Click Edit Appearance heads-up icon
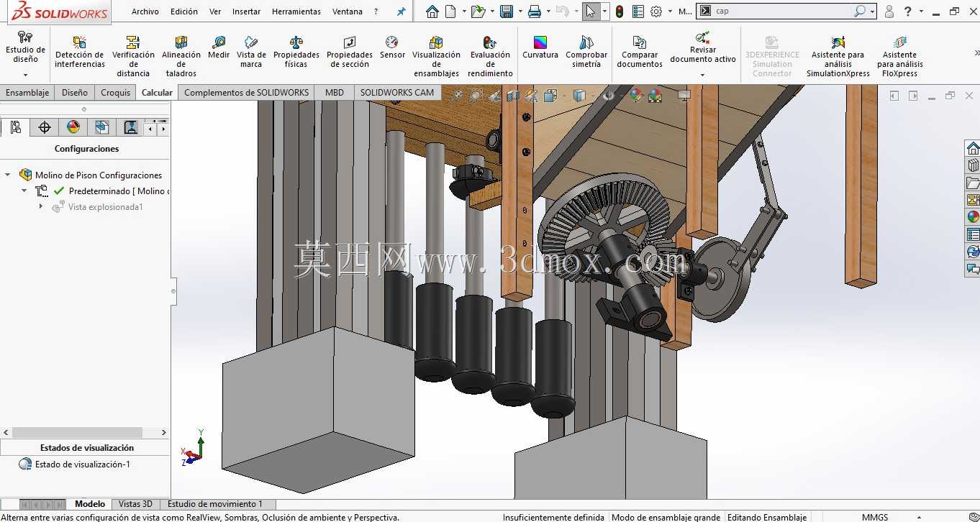The height and width of the screenshot is (522, 980). click(636, 95)
